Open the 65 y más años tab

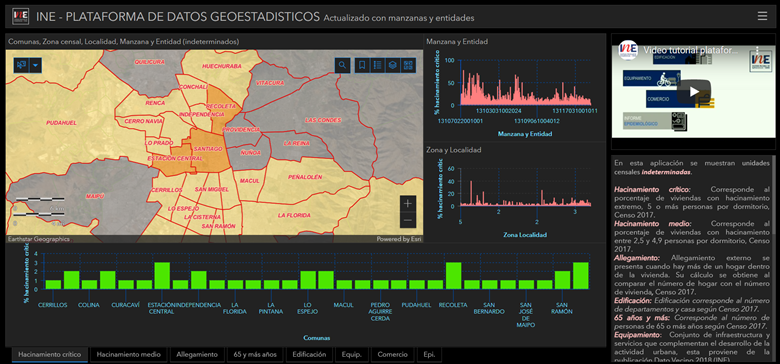point(256,355)
